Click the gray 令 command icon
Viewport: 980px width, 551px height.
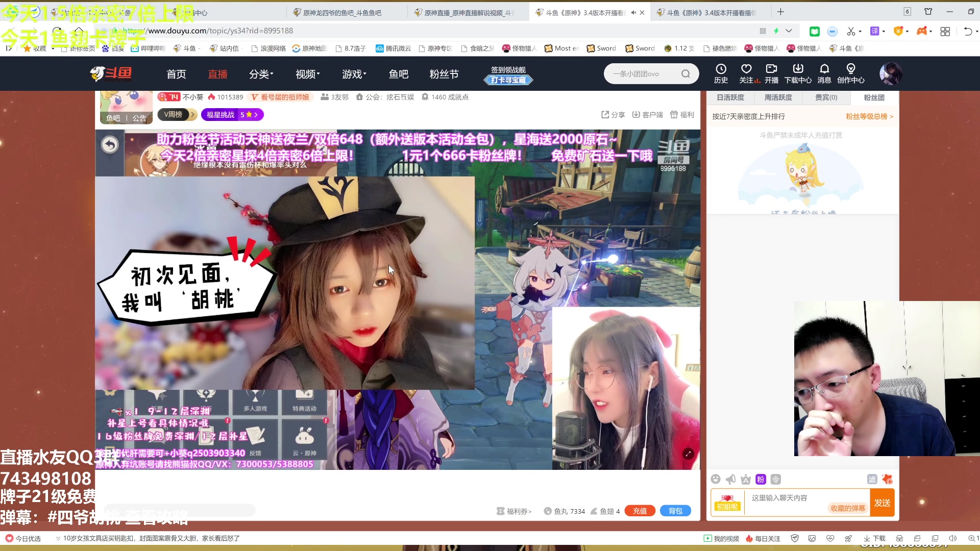[776, 479]
